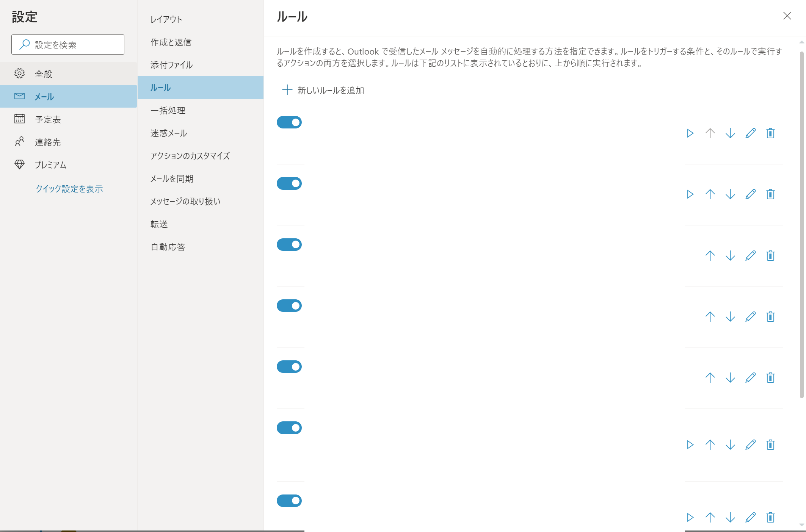Turn off the third rule toggle
This screenshot has width=806, height=532.
[289, 245]
